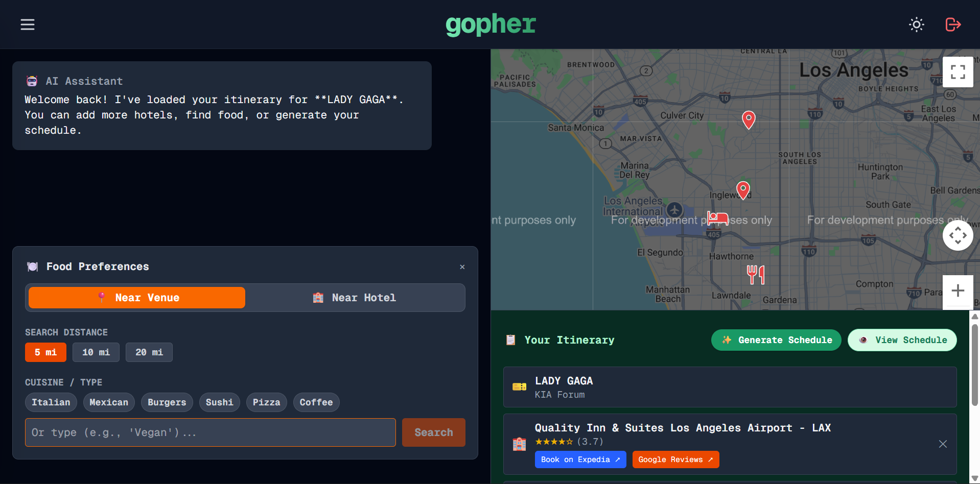Click the Los Angeles map label
The width and height of the screenshot is (980, 484).
854,70
